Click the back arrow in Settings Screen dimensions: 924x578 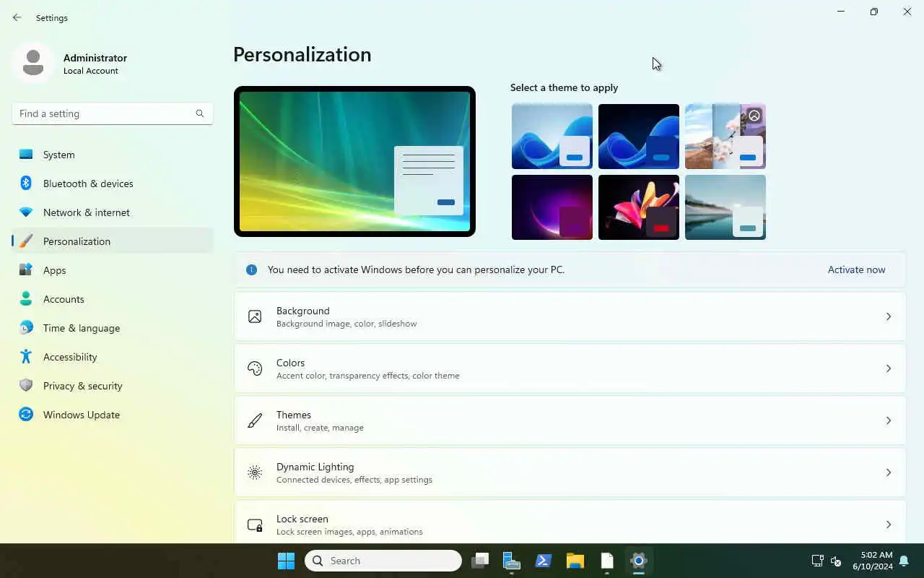[x=17, y=18]
